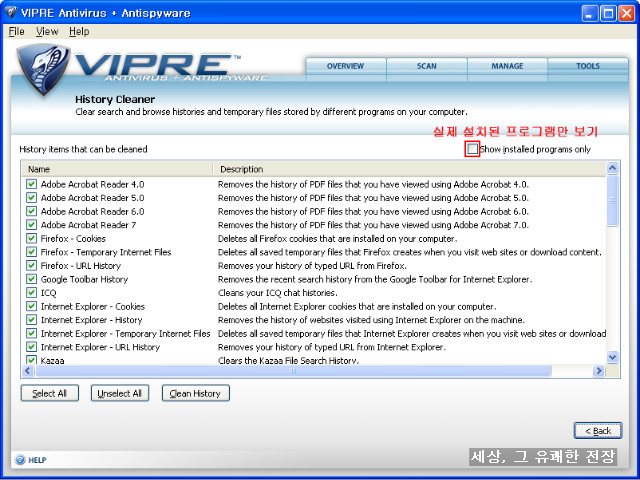Select 'Cleans your ICQ chat histories.' description
640x480 pixels.
[278, 293]
